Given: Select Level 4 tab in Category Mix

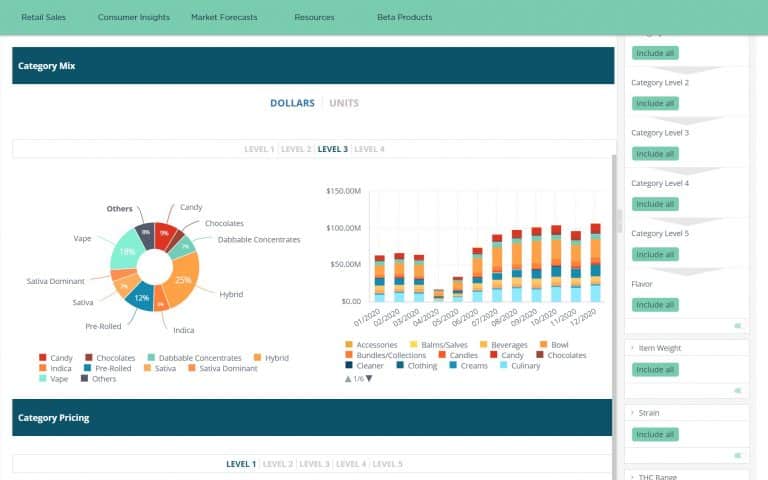Looking at the screenshot, I should (369, 149).
